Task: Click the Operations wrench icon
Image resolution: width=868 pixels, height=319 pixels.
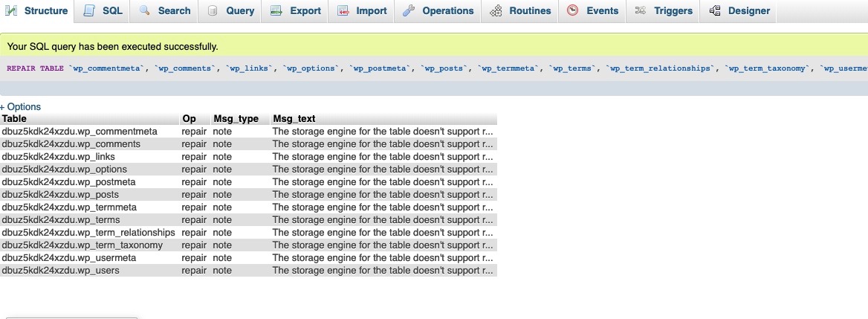Action: 409,10
